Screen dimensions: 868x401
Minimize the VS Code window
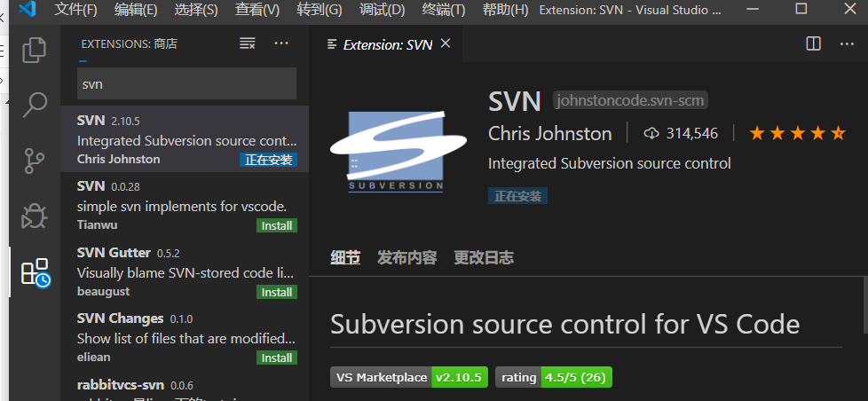point(752,9)
